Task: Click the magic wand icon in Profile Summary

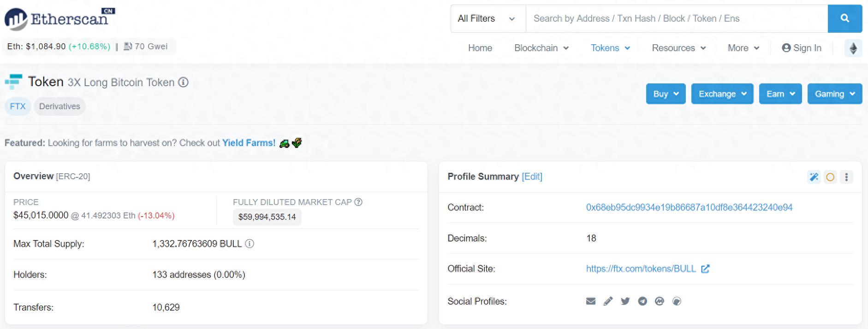Action: click(814, 177)
